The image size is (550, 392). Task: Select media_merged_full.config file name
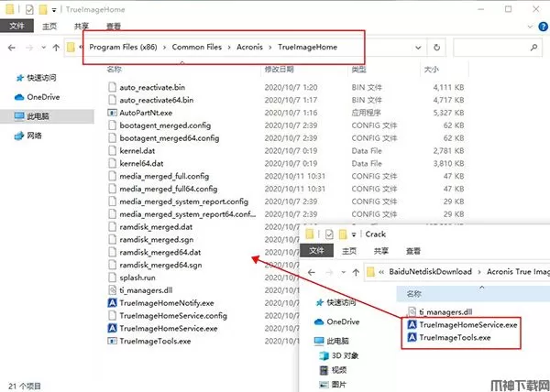[164, 176]
